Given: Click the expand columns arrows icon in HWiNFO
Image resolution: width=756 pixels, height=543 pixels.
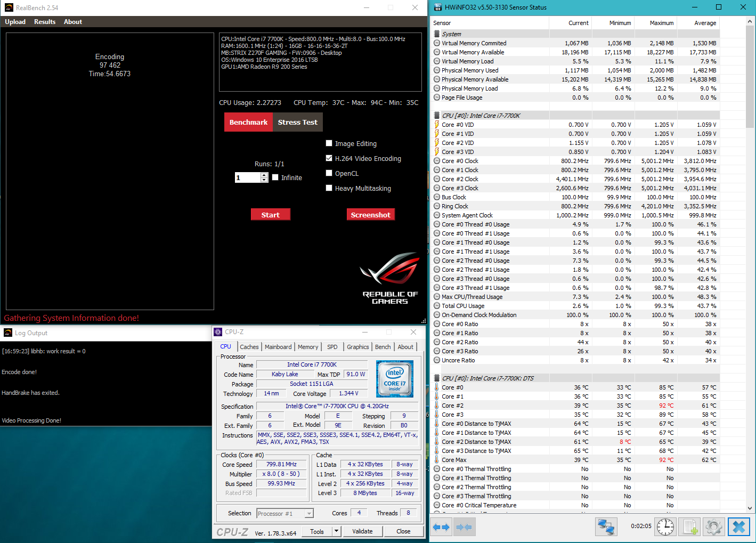Looking at the screenshot, I should tap(441, 527).
